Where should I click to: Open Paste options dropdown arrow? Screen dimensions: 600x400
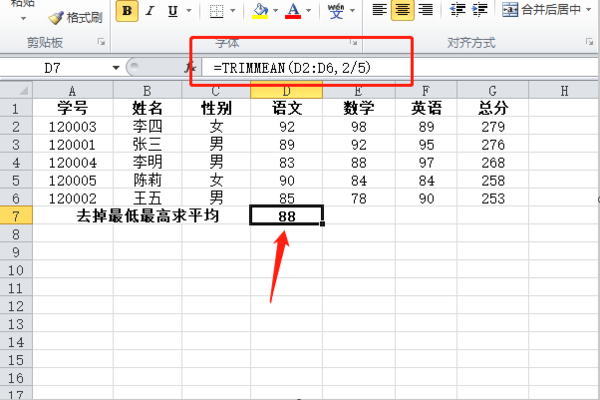[x=23, y=18]
